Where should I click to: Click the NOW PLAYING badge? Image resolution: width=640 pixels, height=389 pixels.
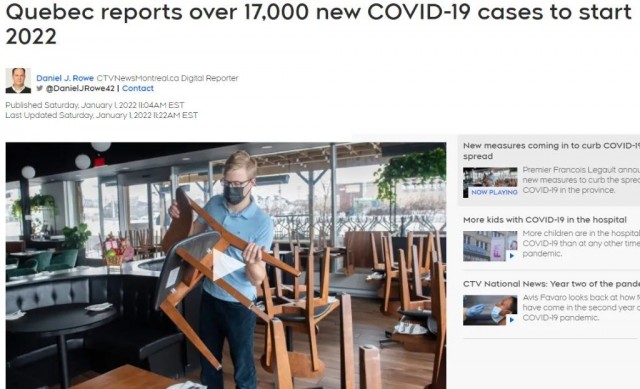pyautogui.click(x=494, y=192)
